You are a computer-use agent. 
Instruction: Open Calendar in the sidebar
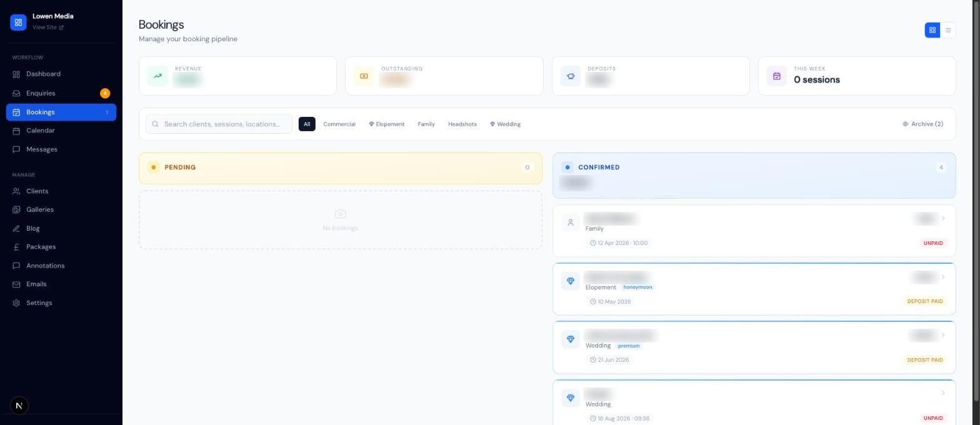point(61,131)
